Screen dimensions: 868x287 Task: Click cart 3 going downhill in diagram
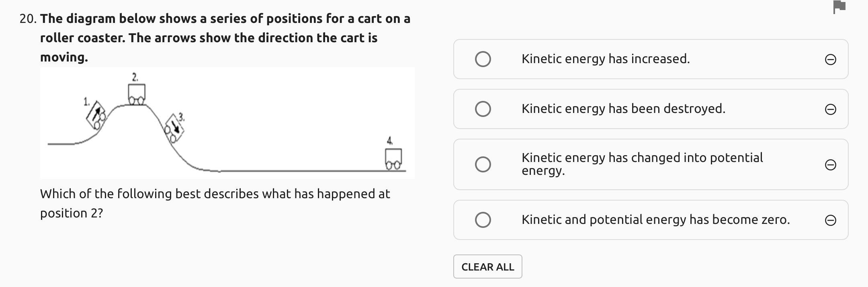(x=174, y=129)
